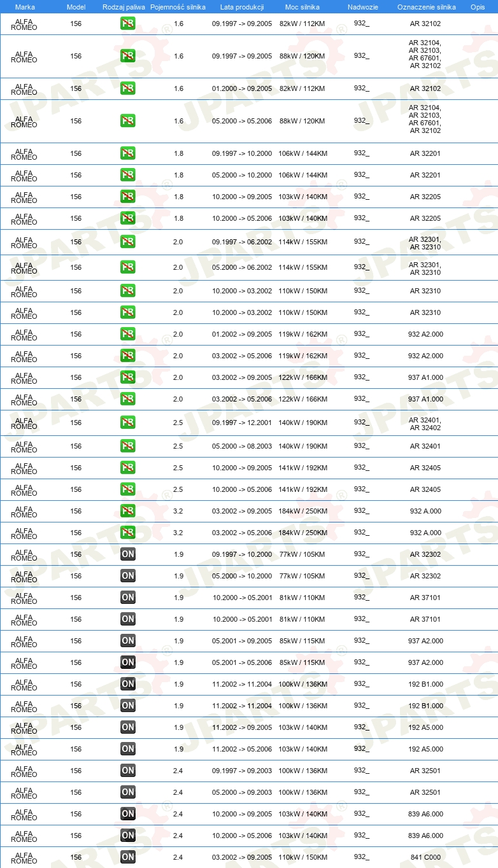
Task: Click ON icon in 2.4 03.2002 -> 09.2005 row
Action: coord(128,857)
